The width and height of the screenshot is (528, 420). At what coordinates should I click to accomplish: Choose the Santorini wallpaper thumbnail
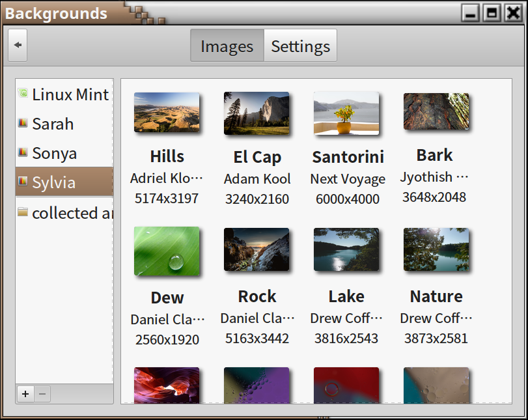[x=346, y=113]
